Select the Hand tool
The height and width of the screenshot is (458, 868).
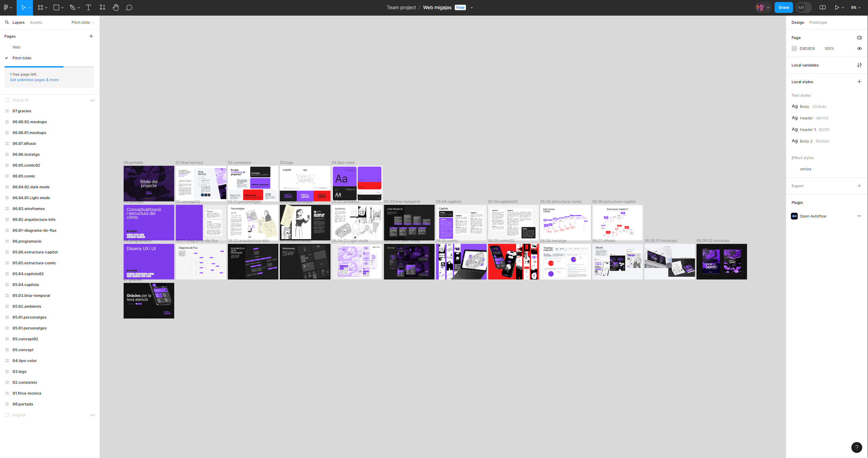[x=116, y=7]
